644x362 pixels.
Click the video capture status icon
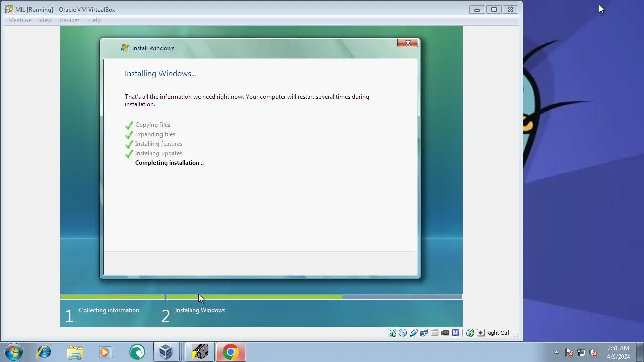click(x=445, y=333)
